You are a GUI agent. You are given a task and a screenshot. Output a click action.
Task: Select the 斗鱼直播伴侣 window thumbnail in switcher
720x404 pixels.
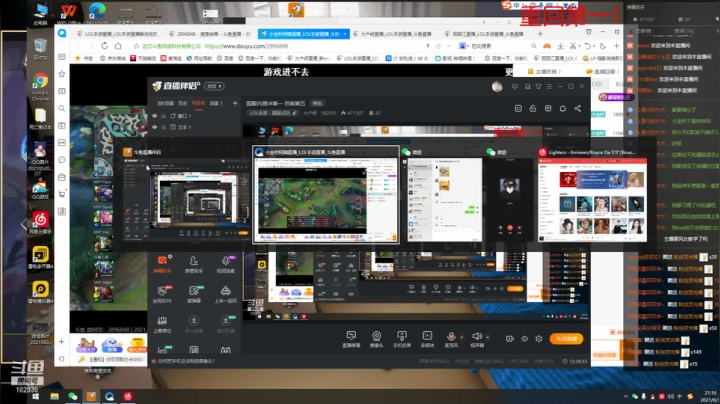[187, 194]
